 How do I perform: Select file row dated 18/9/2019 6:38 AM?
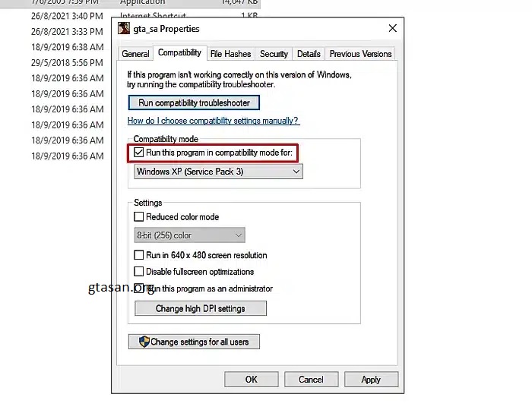click(68, 47)
